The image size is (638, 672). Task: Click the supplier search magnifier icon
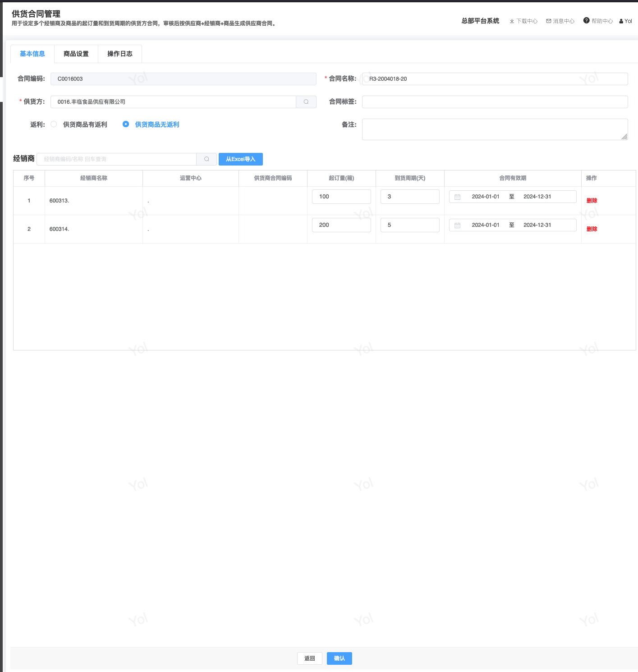click(x=306, y=102)
